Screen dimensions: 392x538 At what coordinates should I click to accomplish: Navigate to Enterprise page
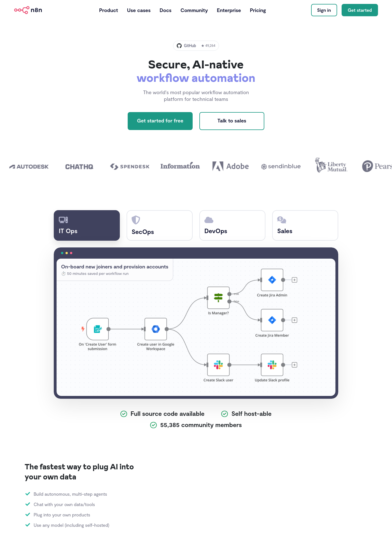point(229,10)
